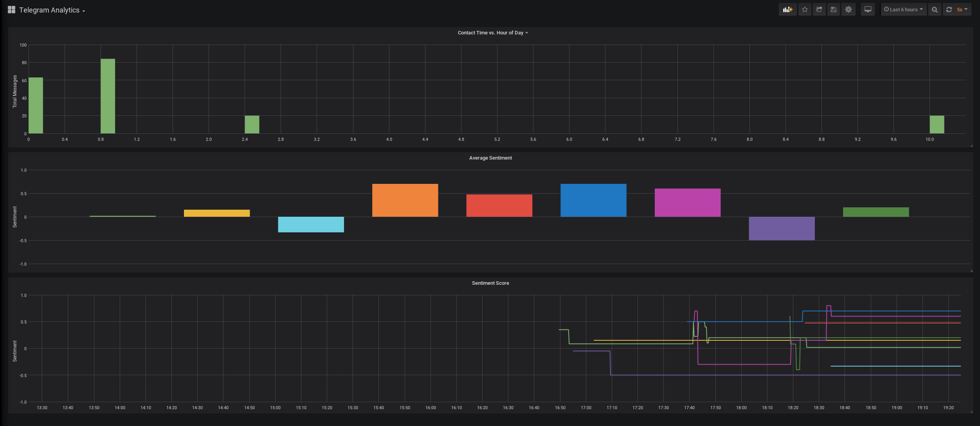Expand the 5s refresh interval dropdown

coord(962,10)
